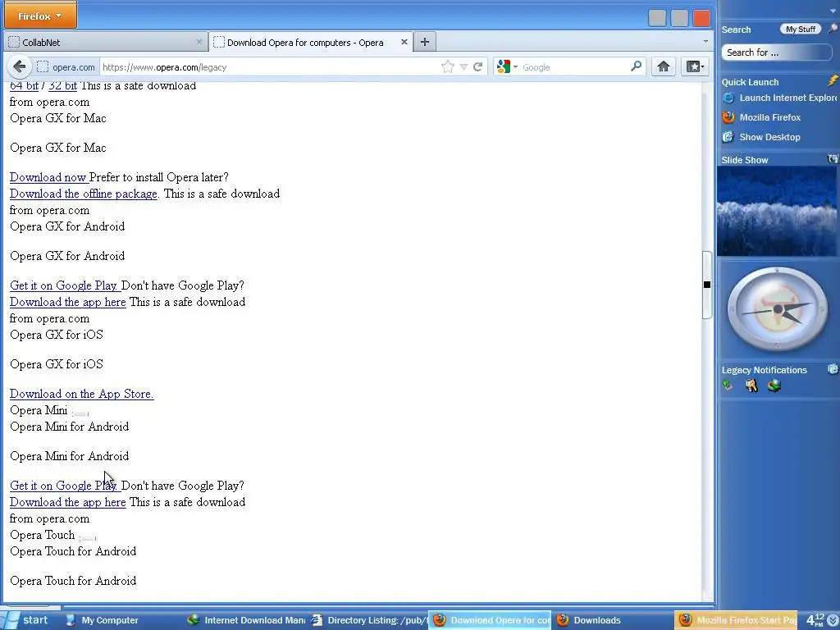
Task: Switch to the CollabNet tab
Action: point(106,43)
